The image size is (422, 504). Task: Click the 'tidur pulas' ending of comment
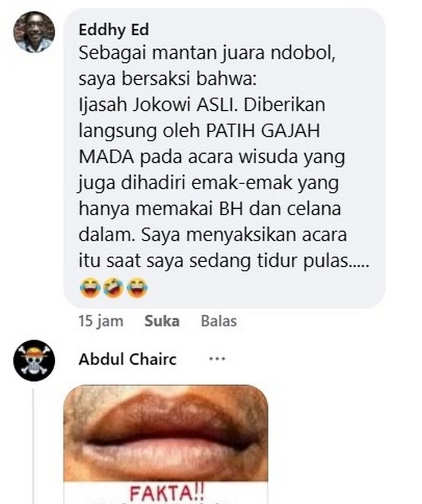pos(313,261)
